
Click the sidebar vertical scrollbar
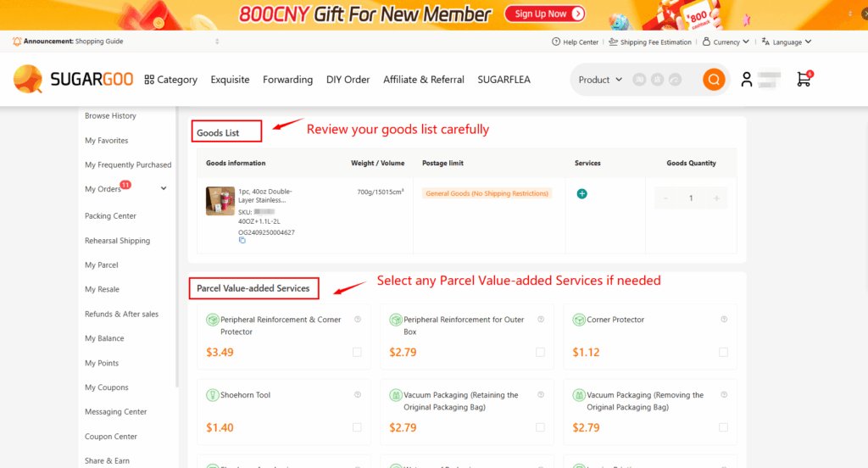(177, 247)
